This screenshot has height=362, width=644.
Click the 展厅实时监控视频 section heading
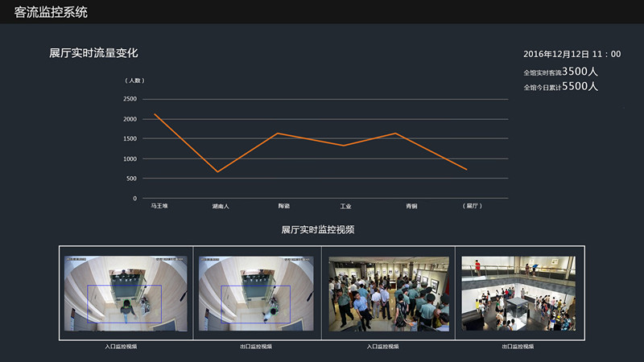pyautogui.click(x=318, y=230)
